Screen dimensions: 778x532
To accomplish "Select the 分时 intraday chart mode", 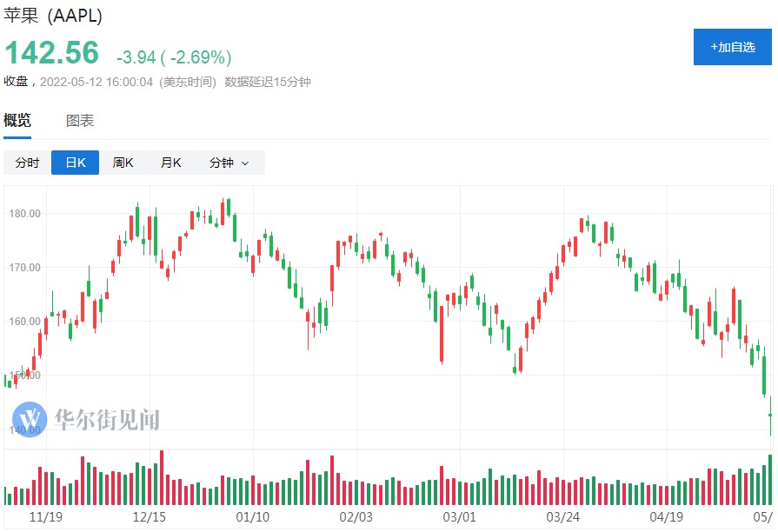I will [27, 163].
